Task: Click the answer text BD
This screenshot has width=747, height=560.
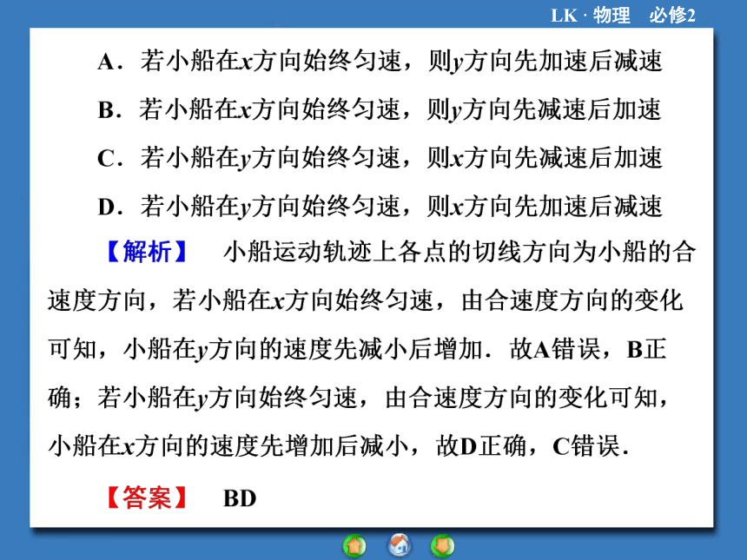Action: tap(240, 499)
